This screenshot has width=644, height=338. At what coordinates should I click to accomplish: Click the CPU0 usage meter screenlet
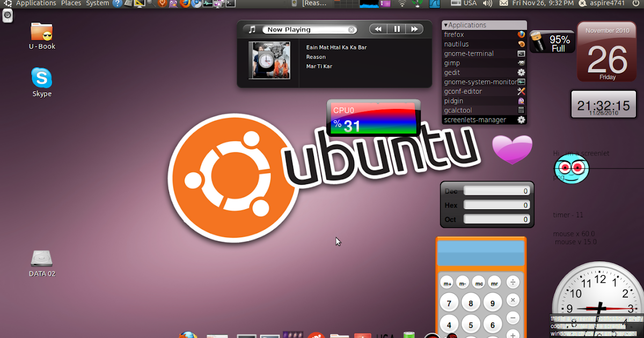click(374, 118)
